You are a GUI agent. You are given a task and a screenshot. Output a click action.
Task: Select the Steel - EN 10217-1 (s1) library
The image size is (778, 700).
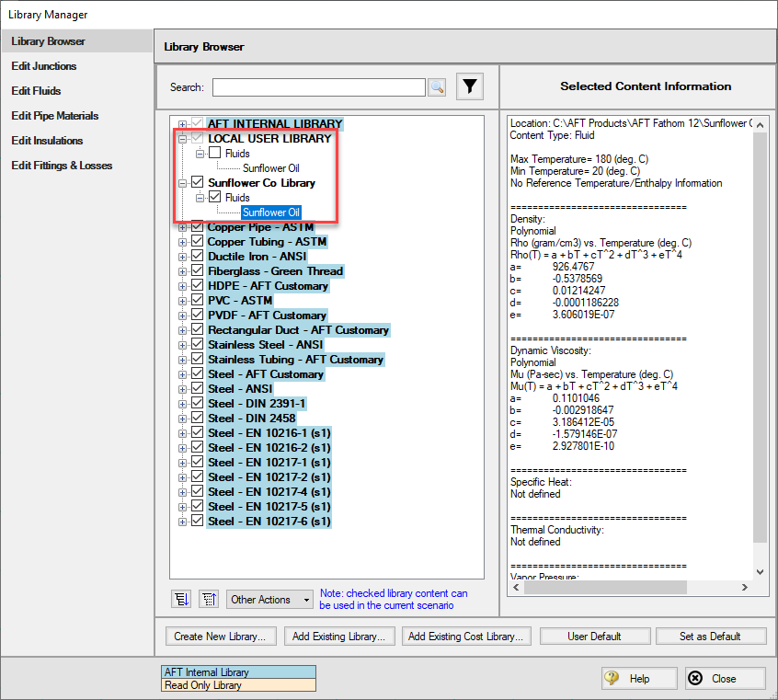pyautogui.click(x=269, y=463)
